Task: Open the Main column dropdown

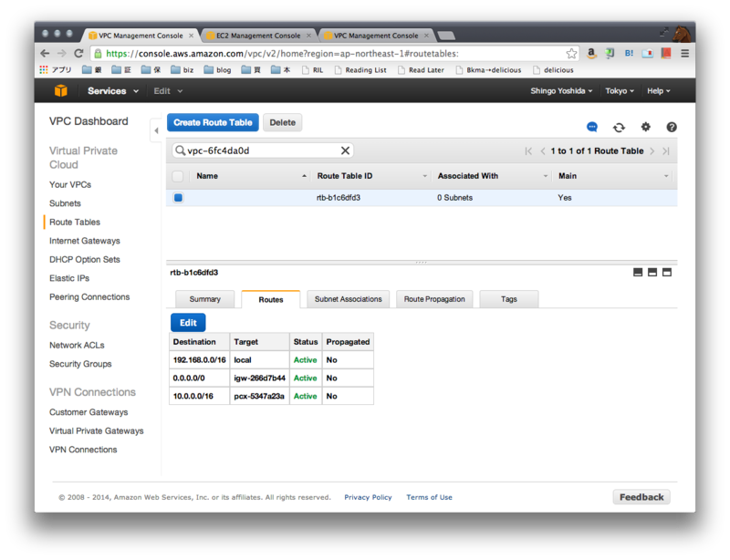Action: [666, 176]
